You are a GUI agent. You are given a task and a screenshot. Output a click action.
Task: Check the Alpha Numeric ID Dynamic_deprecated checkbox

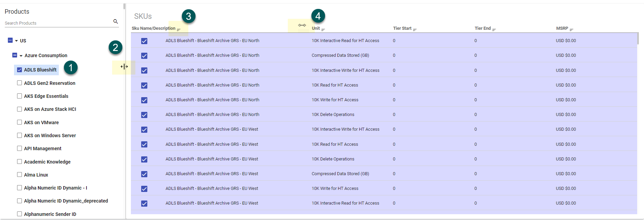coord(19,201)
